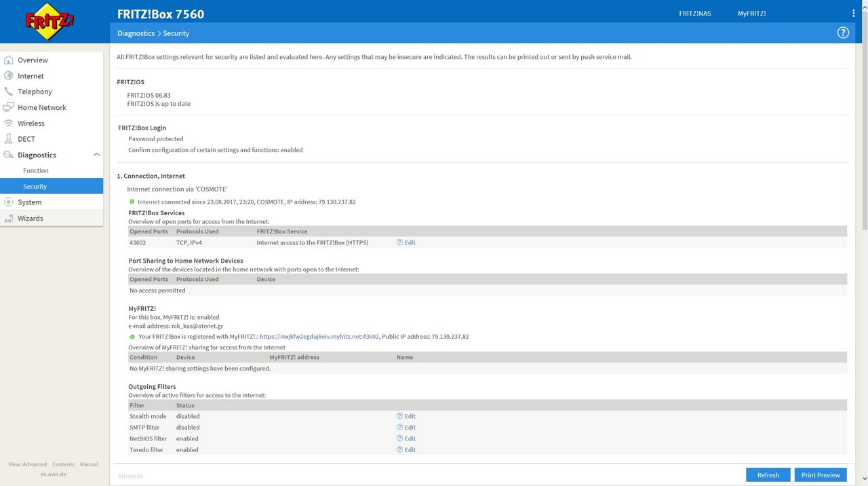The width and height of the screenshot is (868, 486).
Task: Click 'No access permitted' row
Action: click(488, 291)
